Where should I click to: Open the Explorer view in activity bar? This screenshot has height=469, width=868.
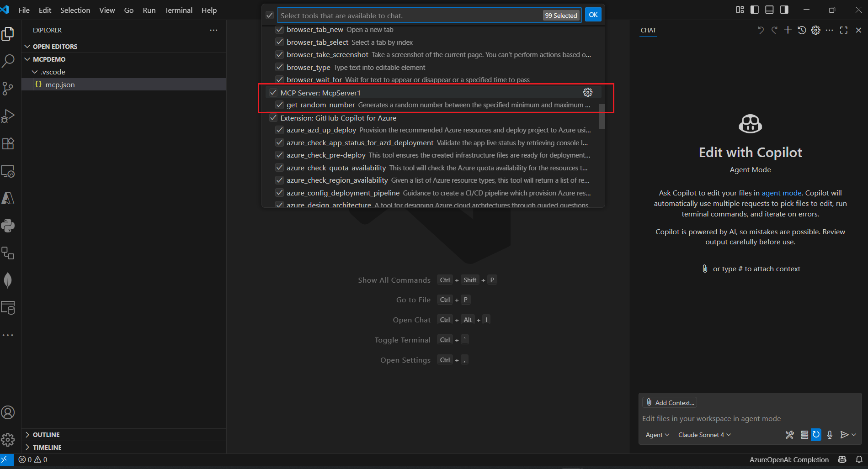(x=8, y=34)
